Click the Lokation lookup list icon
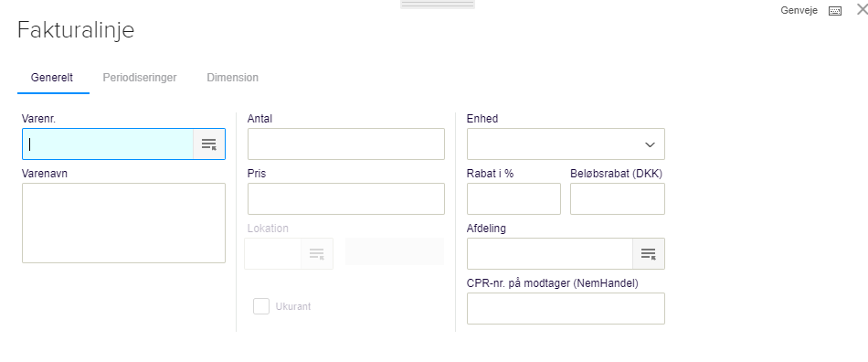This screenshot has height=362, width=868. (x=317, y=253)
